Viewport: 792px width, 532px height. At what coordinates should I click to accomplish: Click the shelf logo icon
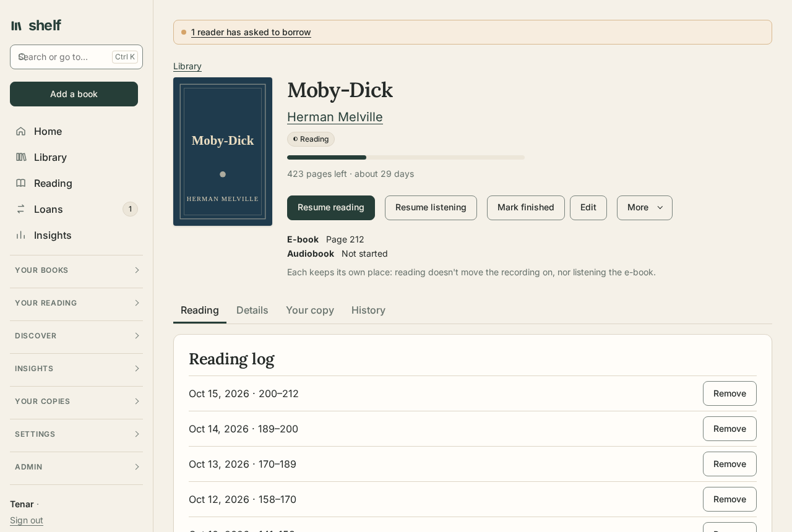[x=17, y=25]
